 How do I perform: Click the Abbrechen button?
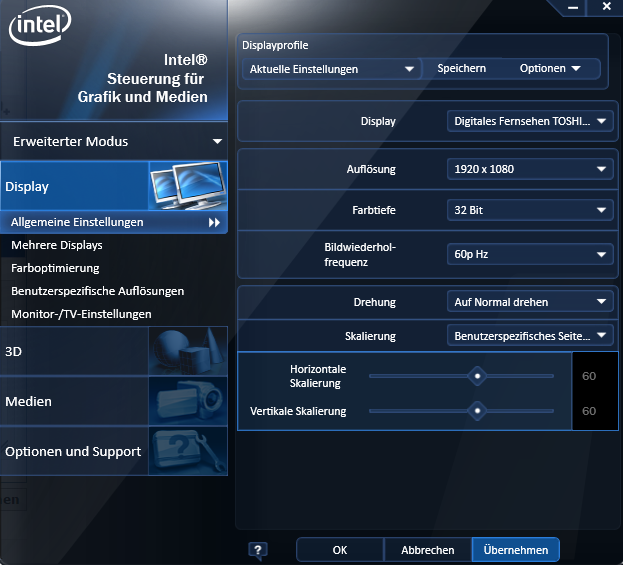coord(428,550)
